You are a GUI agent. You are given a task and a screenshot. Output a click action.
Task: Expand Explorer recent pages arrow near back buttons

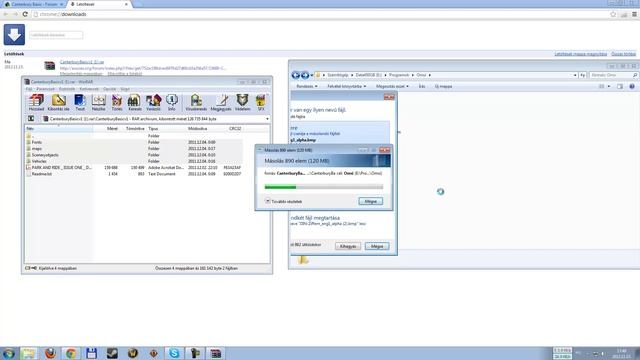pos(311,75)
